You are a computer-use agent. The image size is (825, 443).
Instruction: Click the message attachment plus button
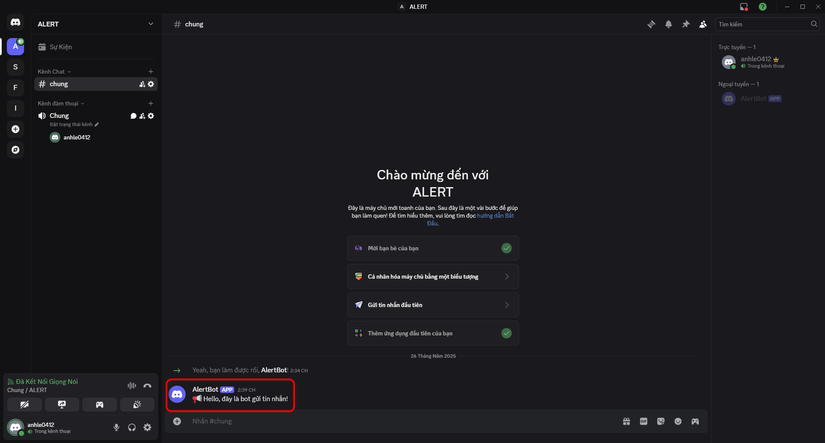pos(177,421)
